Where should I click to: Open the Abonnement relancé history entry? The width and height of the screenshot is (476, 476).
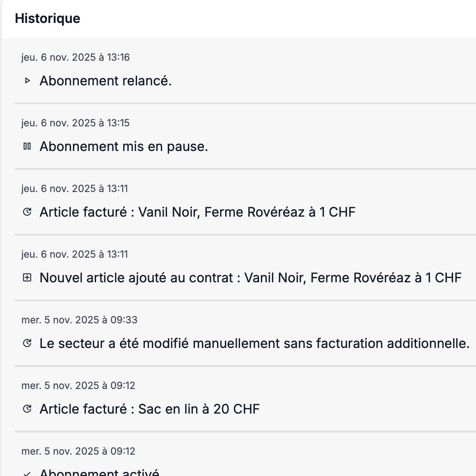pyautogui.click(x=105, y=81)
